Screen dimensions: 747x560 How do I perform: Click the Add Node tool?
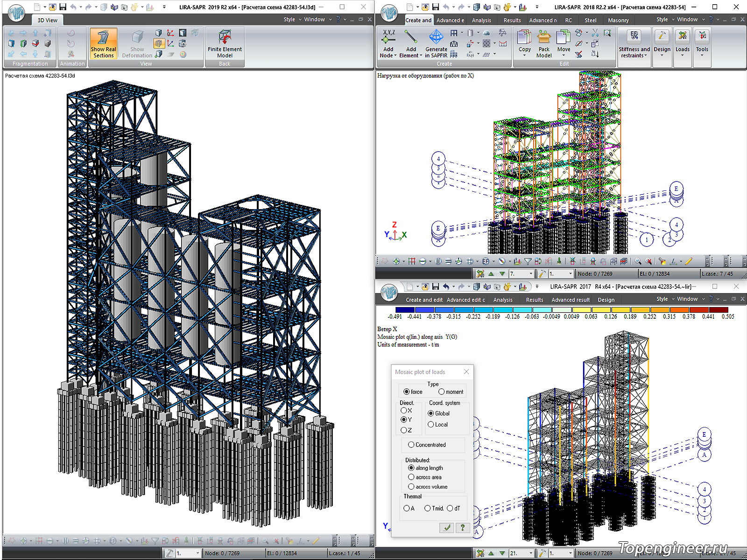click(x=388, y=43)
